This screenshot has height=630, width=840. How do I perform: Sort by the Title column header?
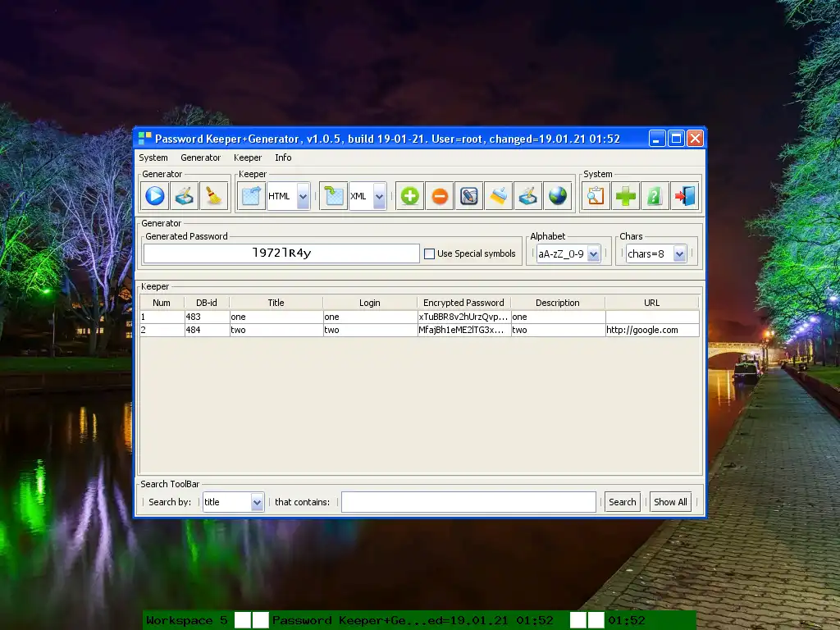tap(276, 303)
